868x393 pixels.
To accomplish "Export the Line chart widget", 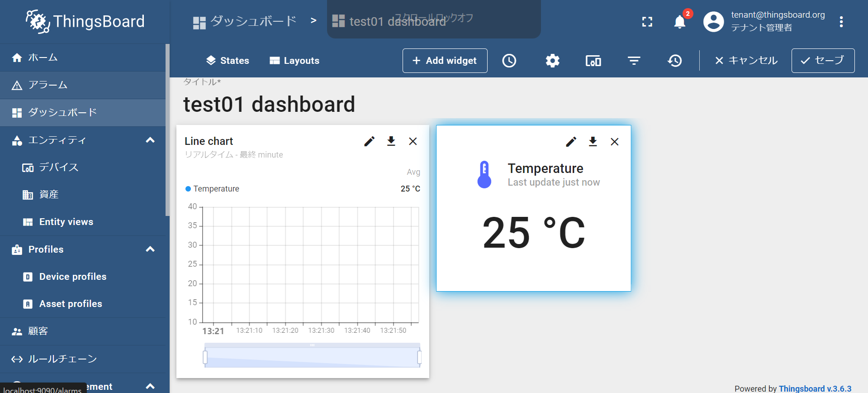I will [391, 141].
